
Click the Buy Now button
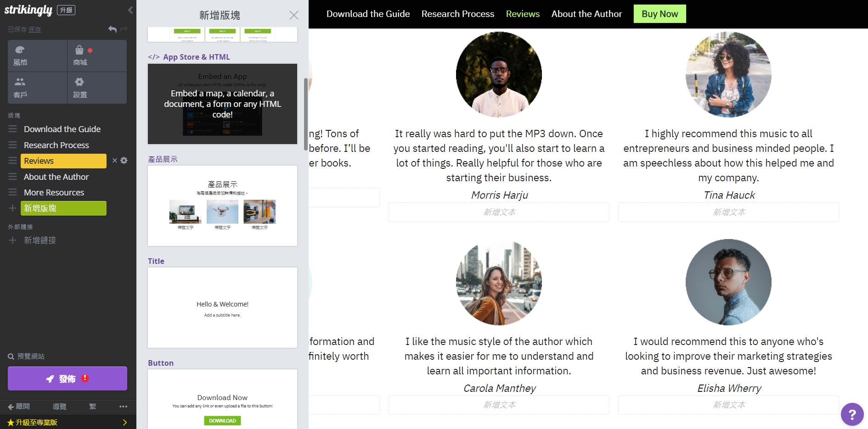(x=659, y=14)
